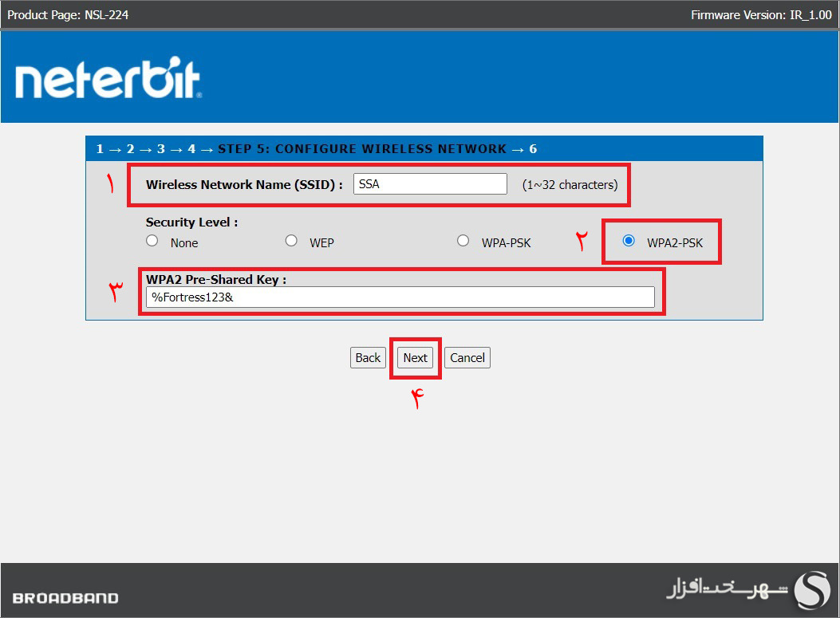840x618 pixels.
Task: Click the Step 5 Configure Wireless Network heading
Action: click(361, 149)
